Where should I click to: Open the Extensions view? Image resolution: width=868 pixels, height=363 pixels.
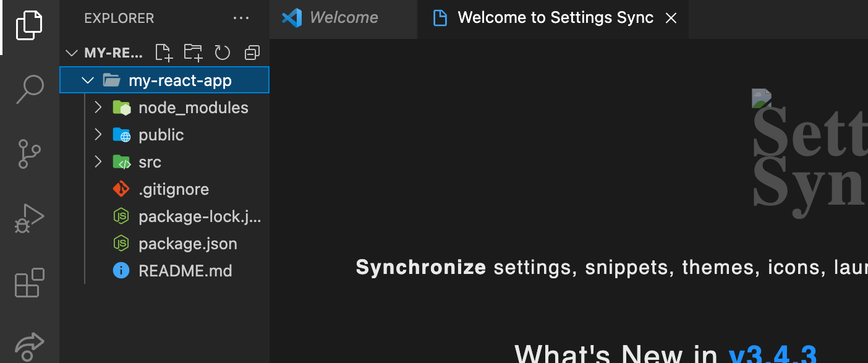point(29,283)
